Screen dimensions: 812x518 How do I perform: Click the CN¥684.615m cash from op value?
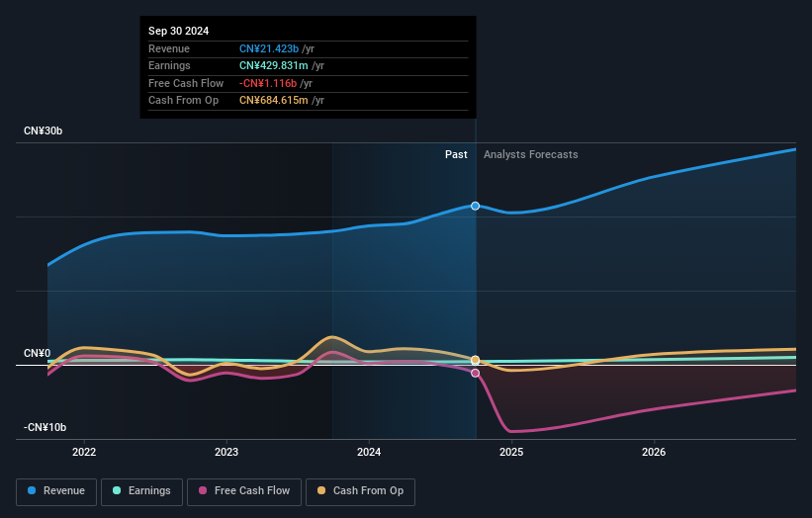click(273, 101)
